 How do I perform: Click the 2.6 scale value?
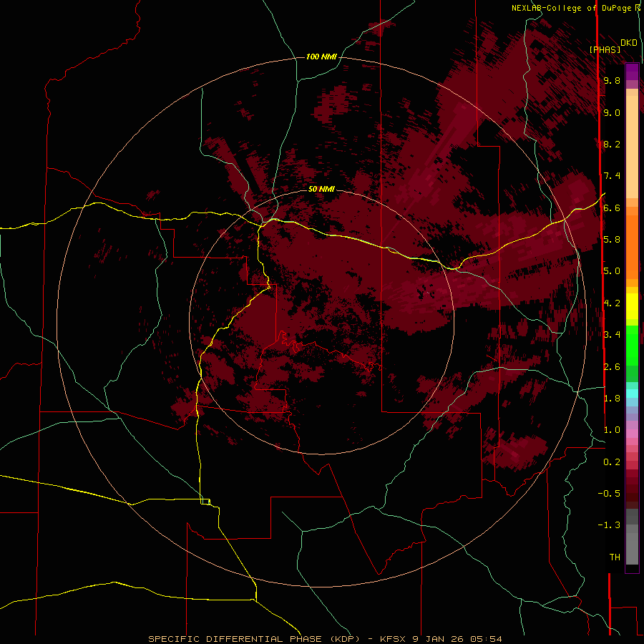pyautogui.click(x=612, y=367)
